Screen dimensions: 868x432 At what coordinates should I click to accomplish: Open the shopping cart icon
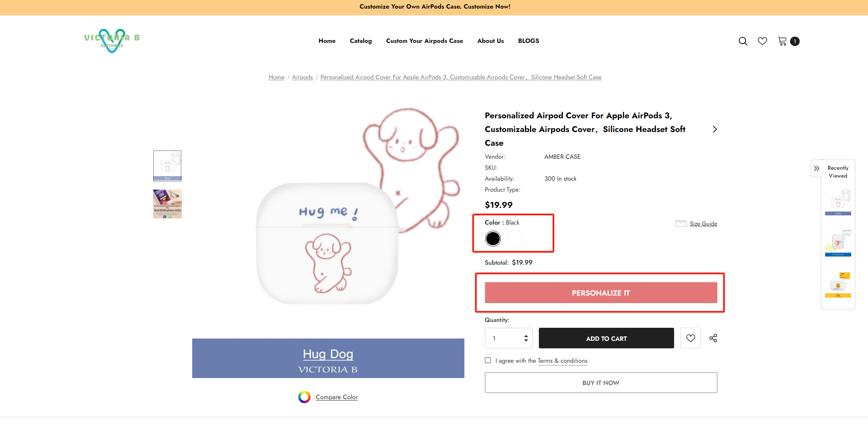click(x=782, y=41)
